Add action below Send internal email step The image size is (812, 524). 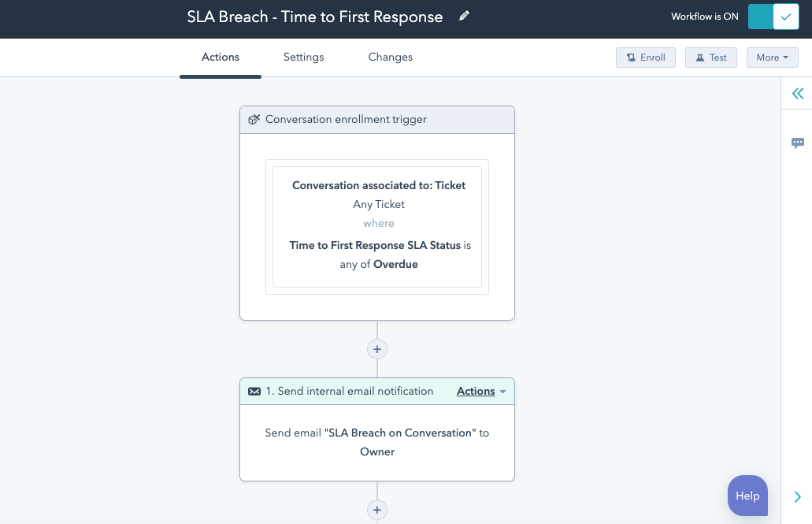click(377, 510)
